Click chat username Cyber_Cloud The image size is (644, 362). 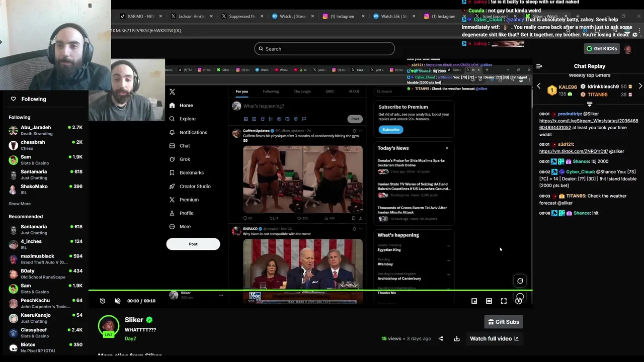[x=580, y=172]
